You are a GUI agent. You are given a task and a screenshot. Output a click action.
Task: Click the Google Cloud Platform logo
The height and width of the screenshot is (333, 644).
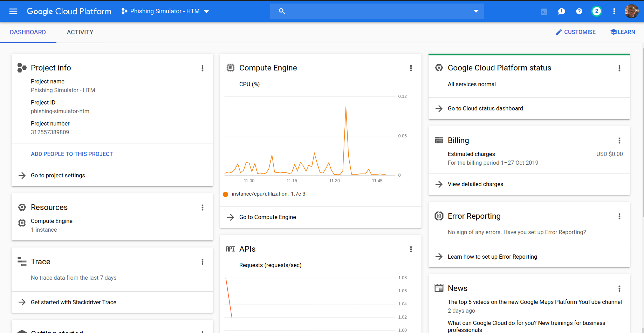point(69,11)
